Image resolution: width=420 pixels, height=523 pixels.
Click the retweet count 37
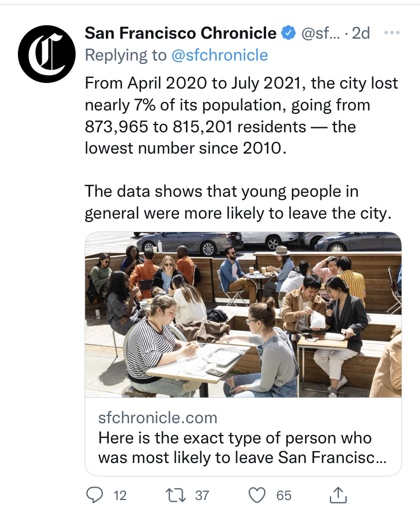click(x=202, y=496)
